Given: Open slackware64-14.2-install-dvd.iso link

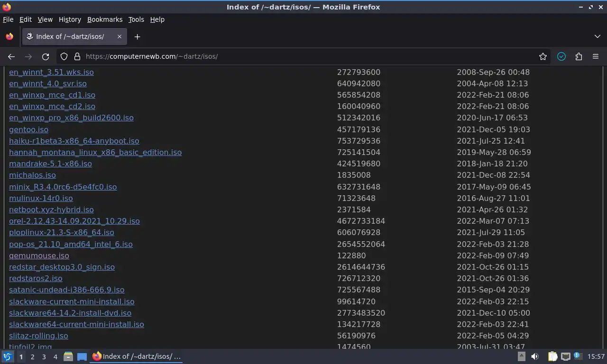Looking at the screenshot, I should tap(70, 313).
